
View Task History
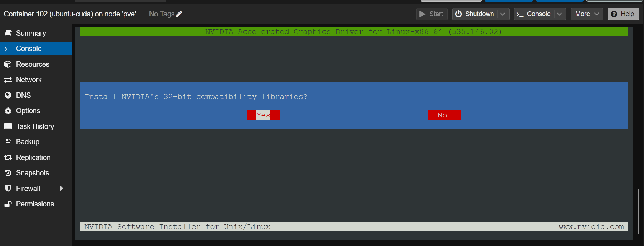pyautogui.click(x=36, y=126)
